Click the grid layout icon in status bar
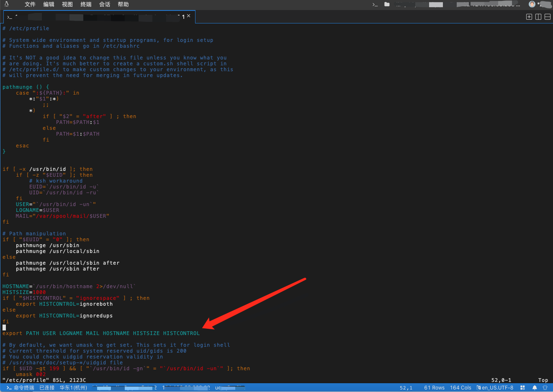This screenshot has width=553, height=392. (x=522, y=388)
